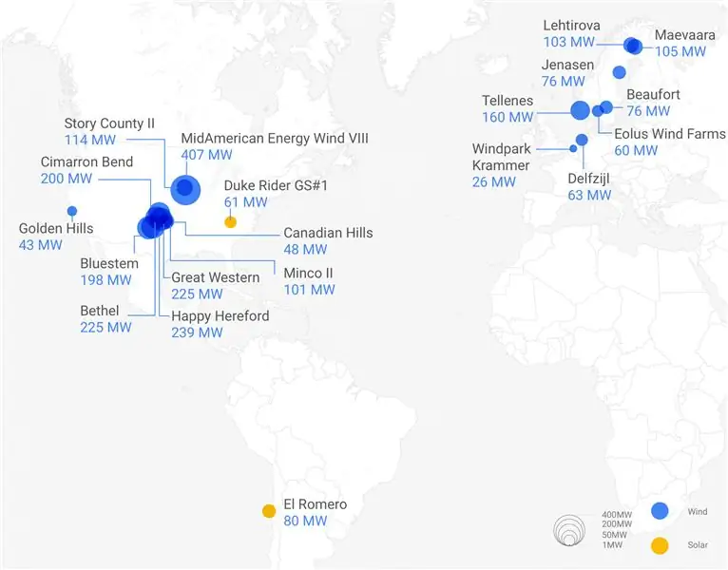Click the concentric circle size legend
728x570 pixels.
(x=570, y=531)
